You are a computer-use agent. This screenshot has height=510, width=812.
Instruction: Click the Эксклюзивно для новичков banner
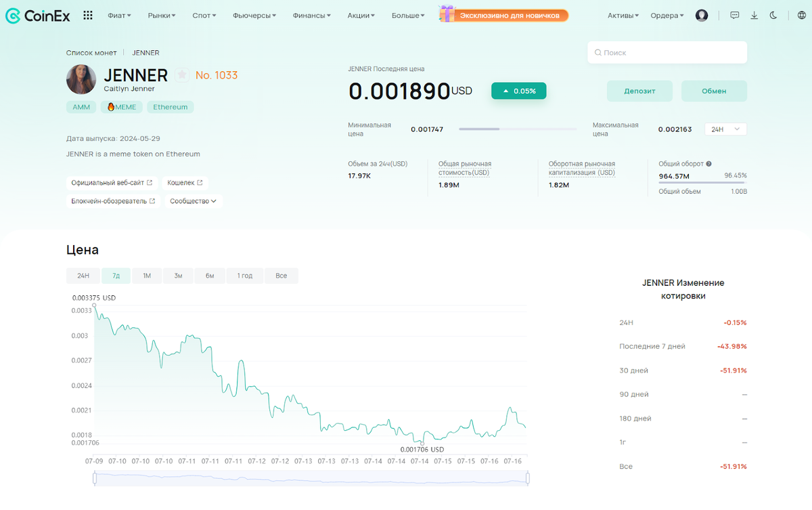[510, 15]
